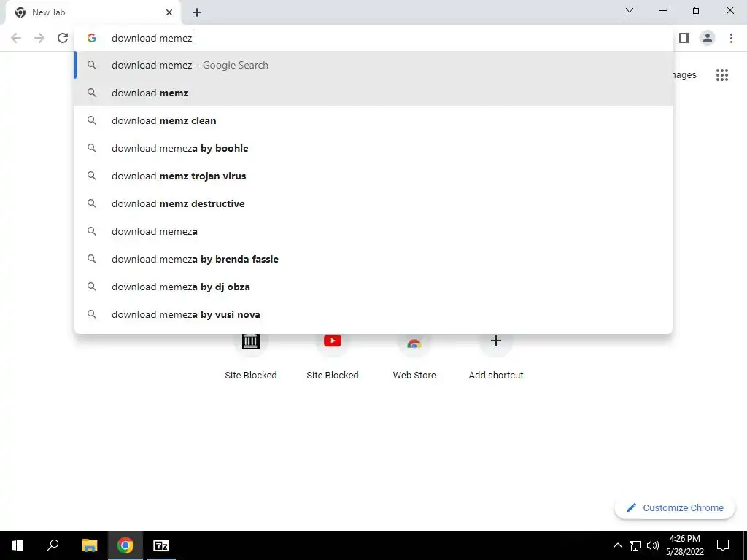
Task: Click the Back navigation arrow
Action: 16,38
